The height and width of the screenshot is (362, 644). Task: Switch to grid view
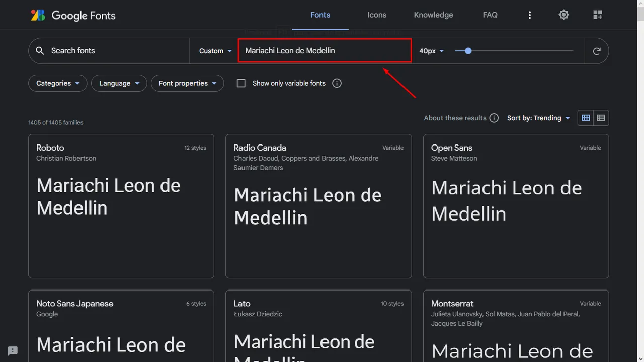coord(586,118)
